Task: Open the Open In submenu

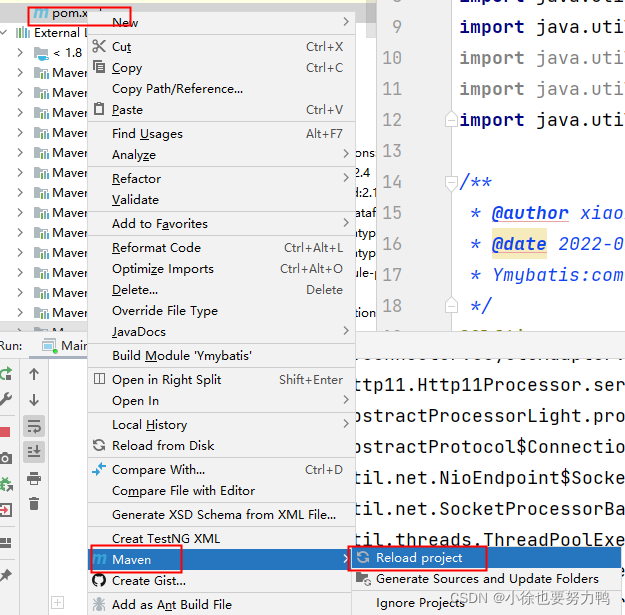Action: coord(221,400)
